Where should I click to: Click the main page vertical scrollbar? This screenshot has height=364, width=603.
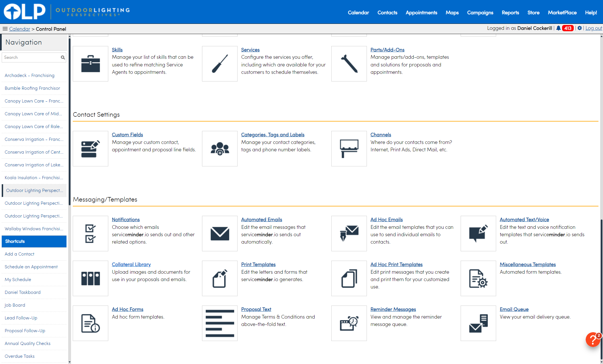[601, 290]
